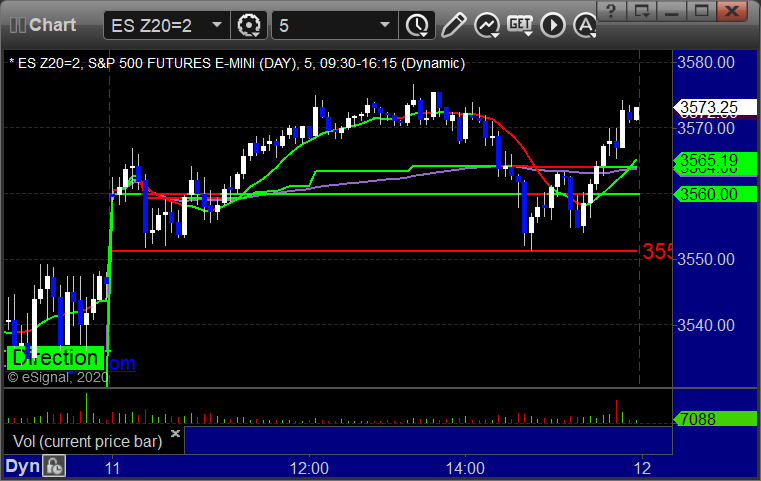Screen dimensions: 761x481
Task: Open the GET advanced studies icon
Action: click(x=520, y=25)
